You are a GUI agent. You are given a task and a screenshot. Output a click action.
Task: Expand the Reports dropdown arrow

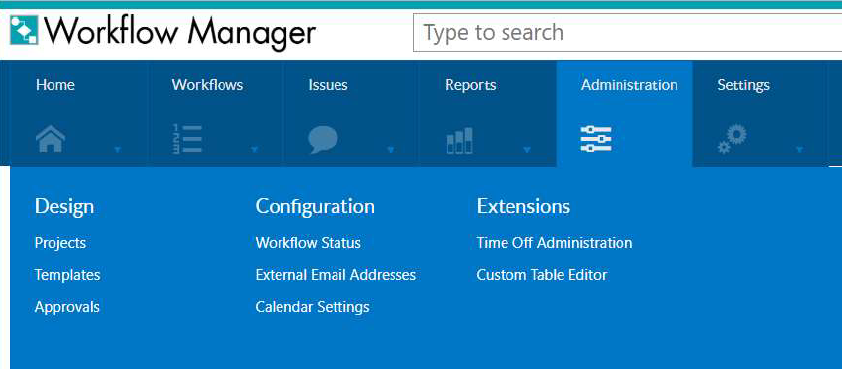click(527, 150)
